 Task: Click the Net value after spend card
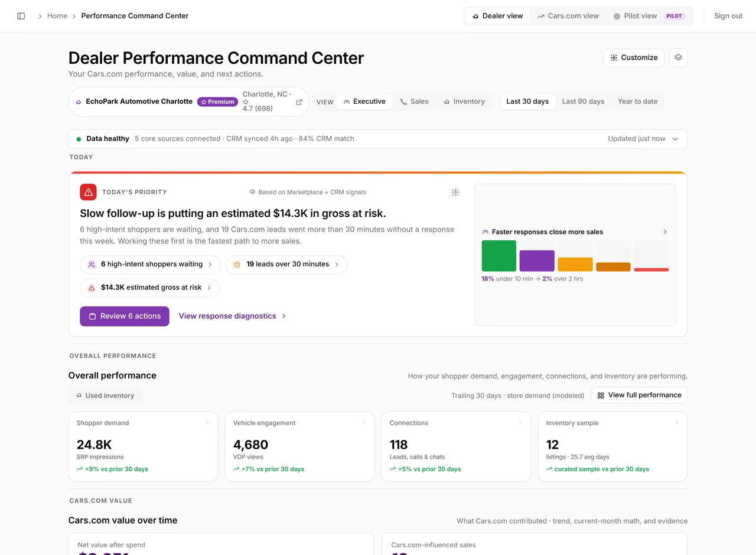point(221,544)
